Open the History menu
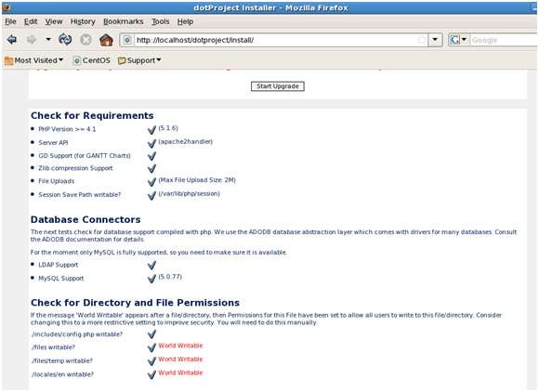The width and height of the screenshot is (539, 392). pos(83,21)
